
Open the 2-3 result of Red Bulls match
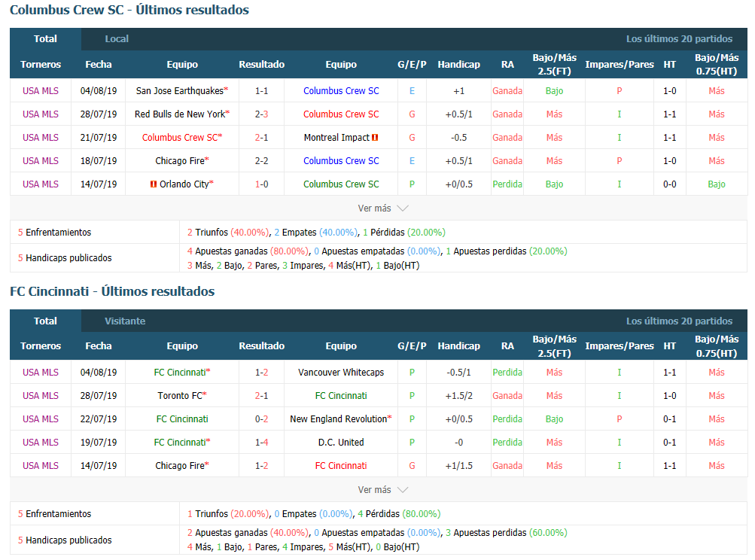[x=261, y=114]
